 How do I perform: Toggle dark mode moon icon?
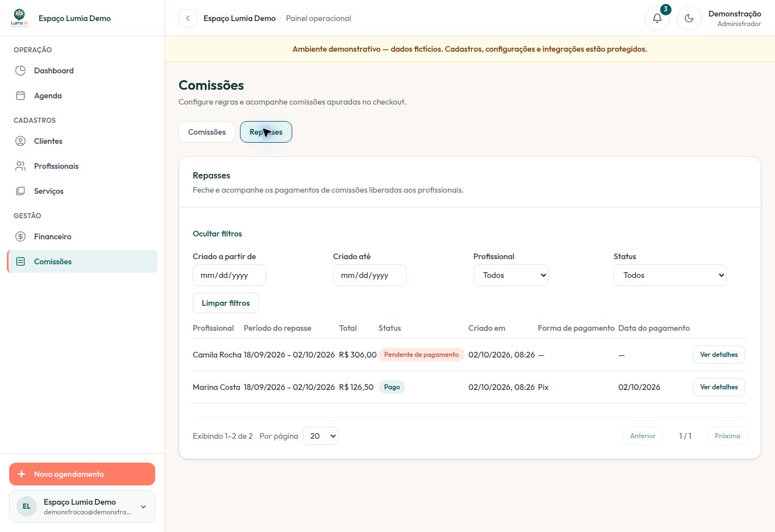pos(689,18)
